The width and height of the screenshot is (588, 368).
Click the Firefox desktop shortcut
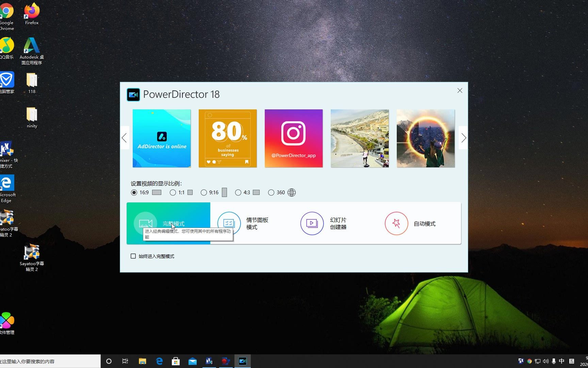click(x=32, y=14)
